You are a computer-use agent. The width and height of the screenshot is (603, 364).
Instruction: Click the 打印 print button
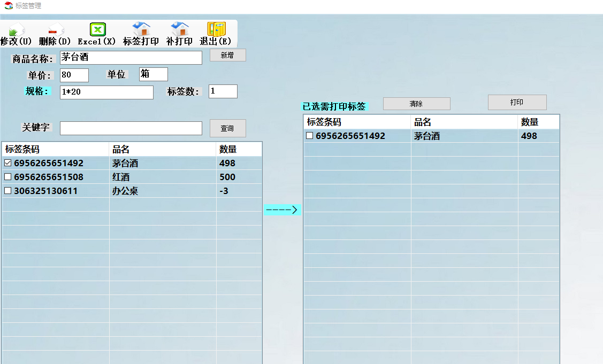(517, 102)
